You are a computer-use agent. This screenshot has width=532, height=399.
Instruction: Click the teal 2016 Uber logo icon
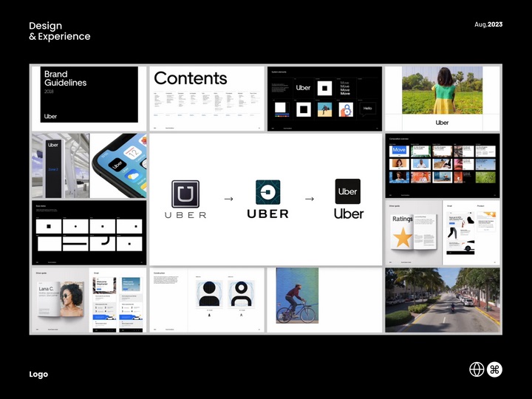click(x=267, y=192)
